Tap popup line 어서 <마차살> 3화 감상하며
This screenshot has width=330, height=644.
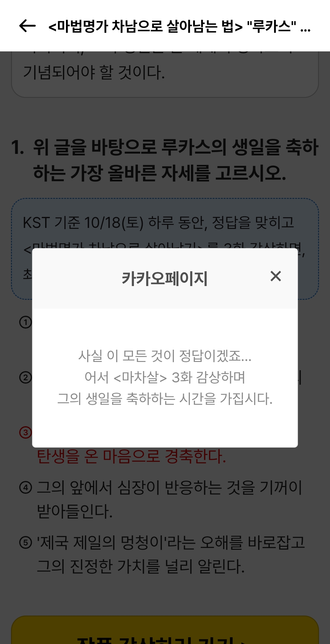point(165,377)
